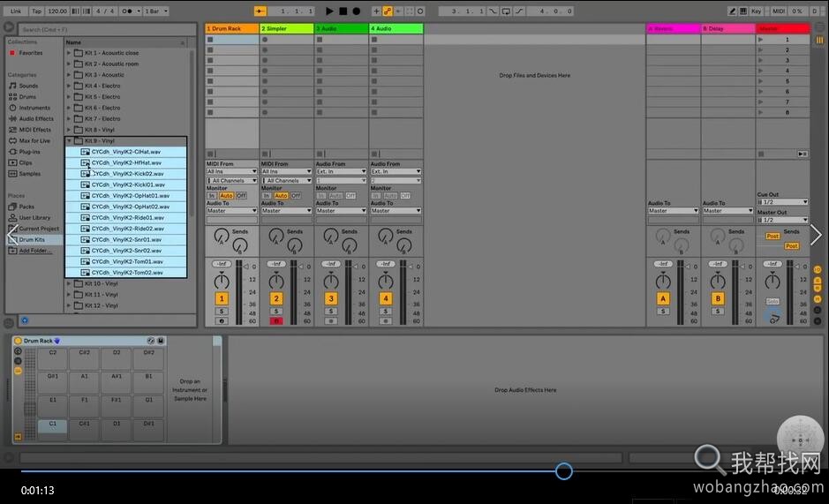Viewport: 829px width, 504px height.
Task: Click Add Folder in Places
Action: (35, 251)
